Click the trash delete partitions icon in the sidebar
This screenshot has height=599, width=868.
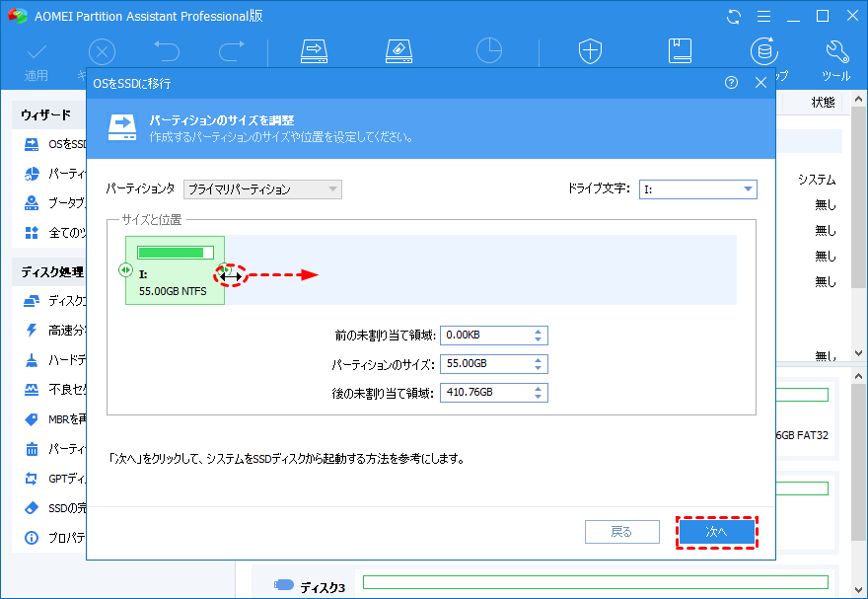(32, 449)
